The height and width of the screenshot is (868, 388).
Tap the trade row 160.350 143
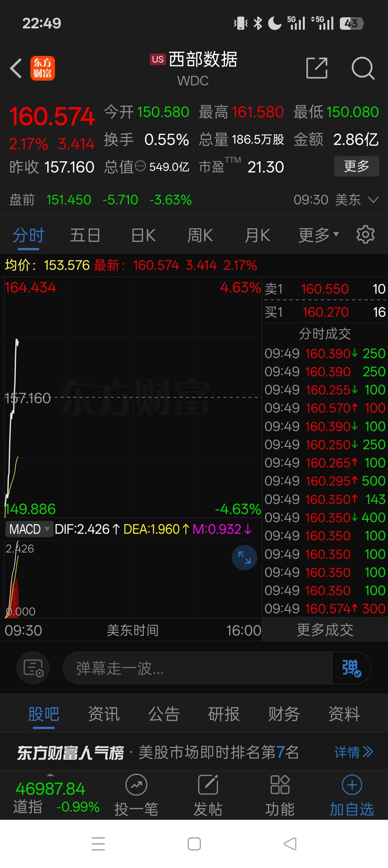pos(325,499)
